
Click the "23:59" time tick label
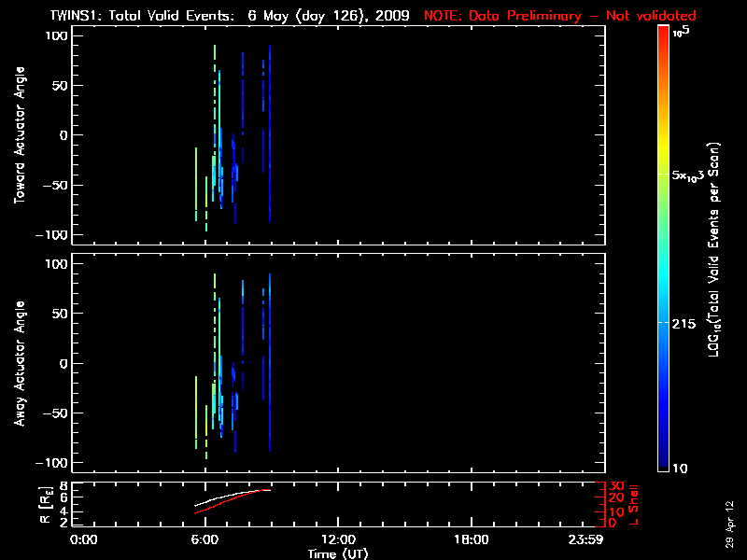585,539
